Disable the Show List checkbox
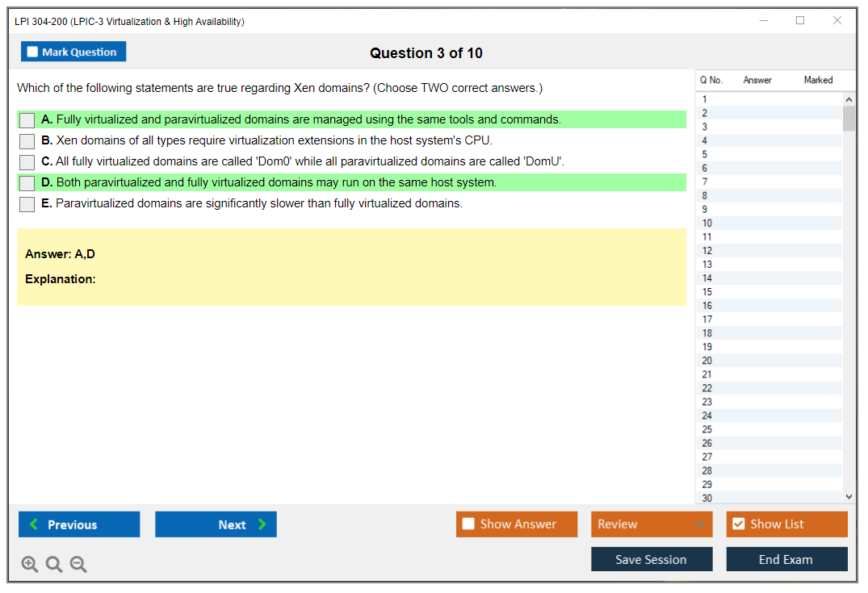Screen dimensions: 868x593 pyautogui.click(x=738, y=524)
